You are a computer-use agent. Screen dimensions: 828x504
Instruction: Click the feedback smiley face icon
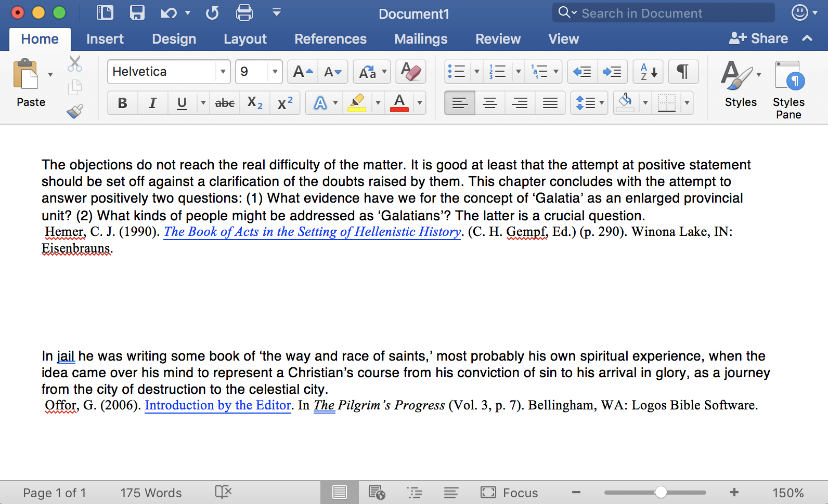799,12
